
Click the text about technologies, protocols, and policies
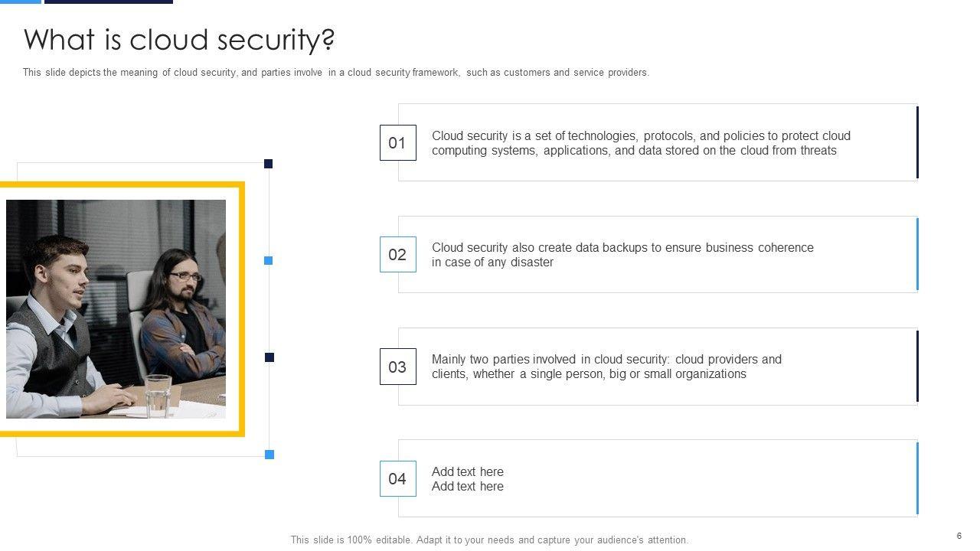(x=641, y=143)
